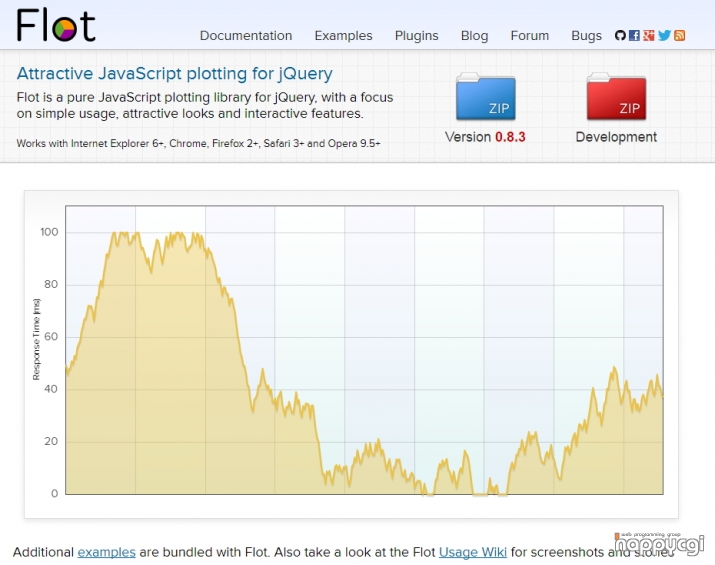
Task: Open the Documentation menu item
Action: [x=246, y=36]
